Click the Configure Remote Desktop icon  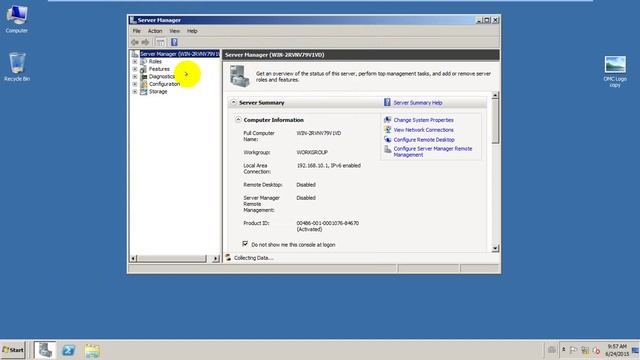pyautogui.click(x=388, y=139)
